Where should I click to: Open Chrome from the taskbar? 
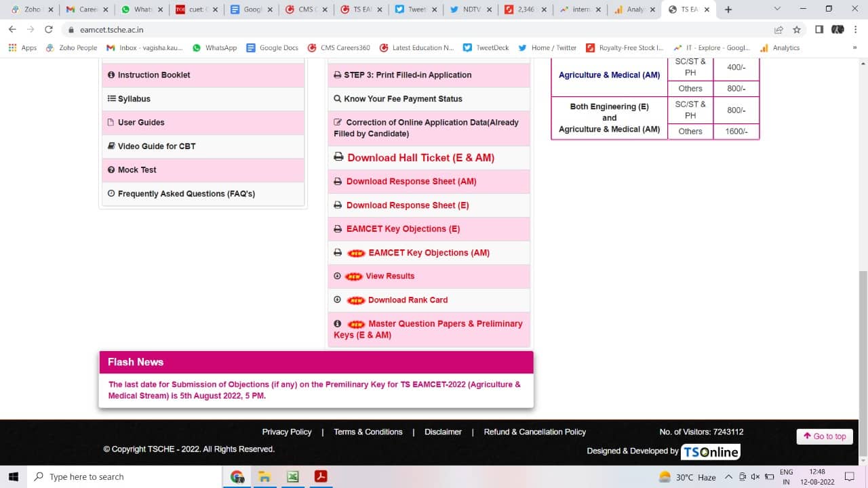pyautogui.click(x=237, y=476)
